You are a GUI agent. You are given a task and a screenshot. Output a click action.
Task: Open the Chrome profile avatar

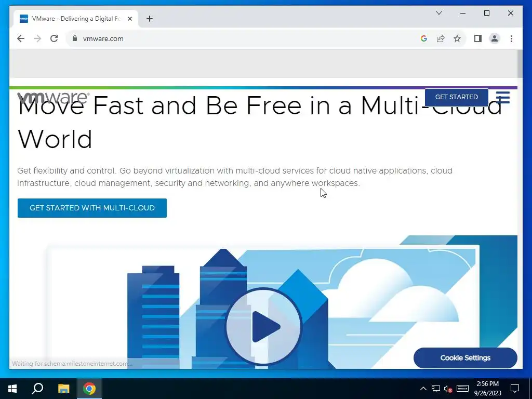495,38
